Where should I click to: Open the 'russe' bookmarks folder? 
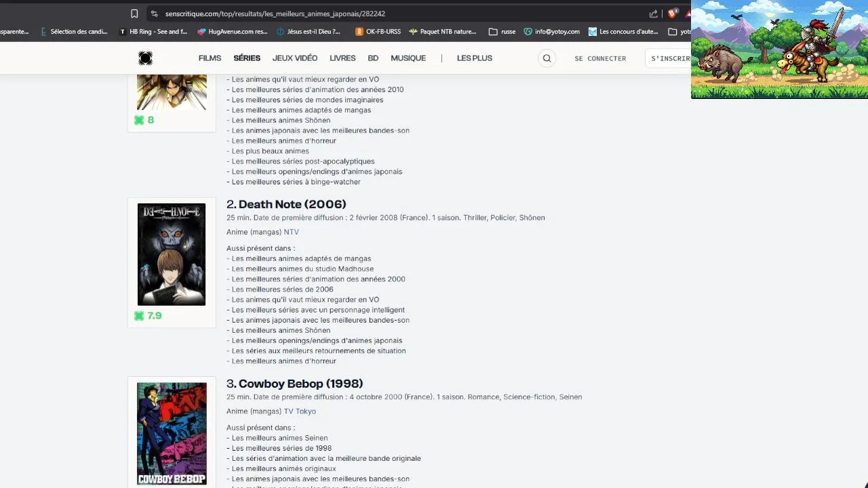coord(502,31)
